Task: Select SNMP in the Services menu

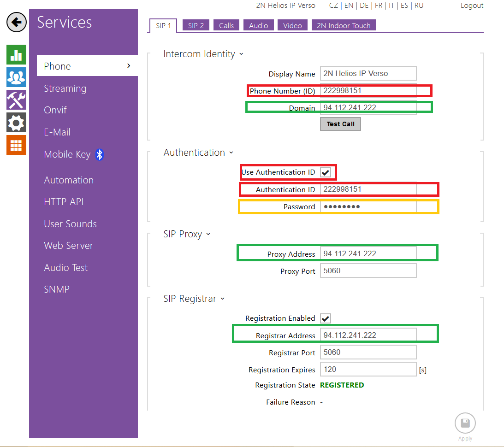Action: (57, 289)
